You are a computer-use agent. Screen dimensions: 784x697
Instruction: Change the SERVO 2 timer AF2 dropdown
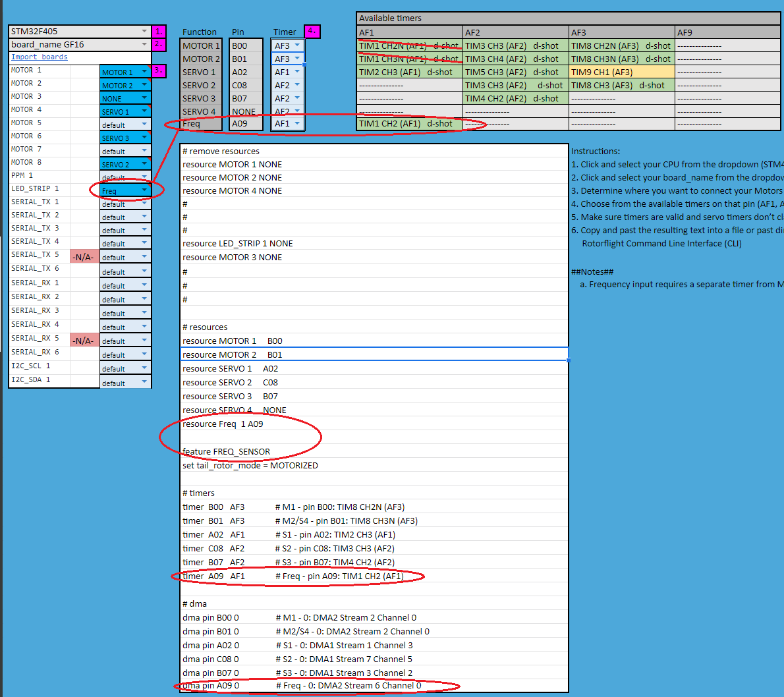[297, 85]
